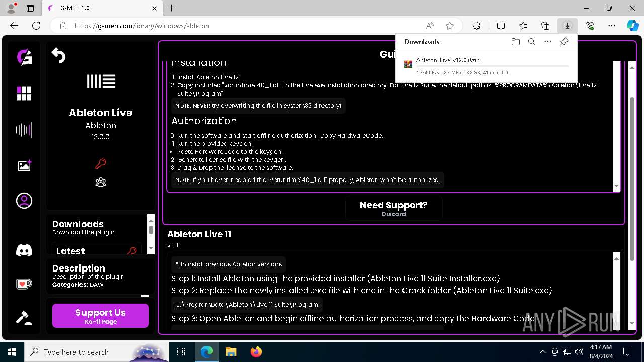The width and height of the screenshot is (644, 362).
Task: Click the download progress bar
Action: 493,66
